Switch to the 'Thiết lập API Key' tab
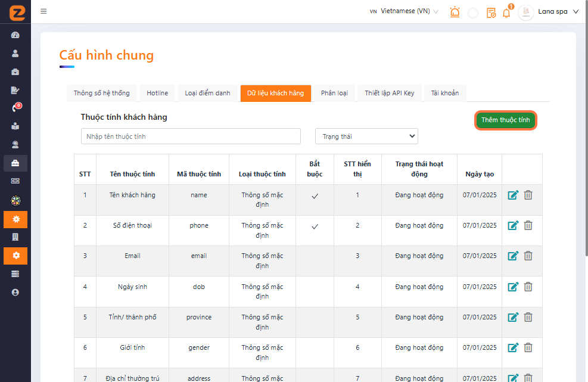The image size is (588, 382). 390,93
